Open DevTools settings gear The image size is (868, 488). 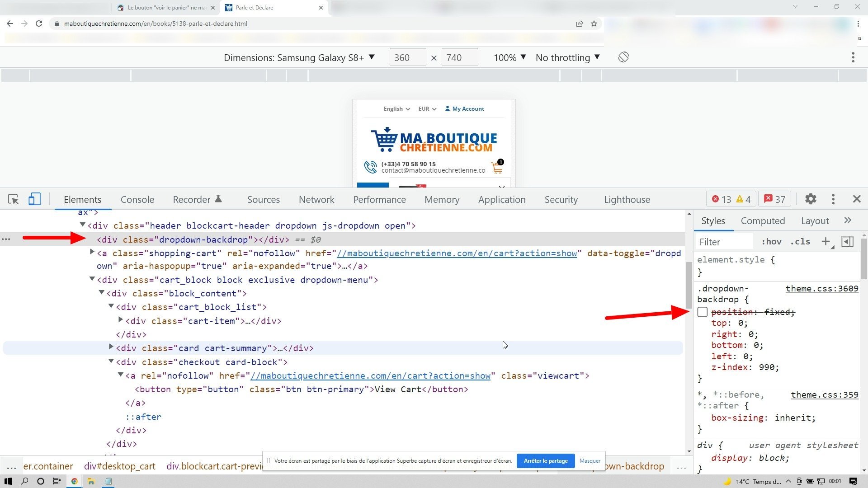tap(811, 199)
